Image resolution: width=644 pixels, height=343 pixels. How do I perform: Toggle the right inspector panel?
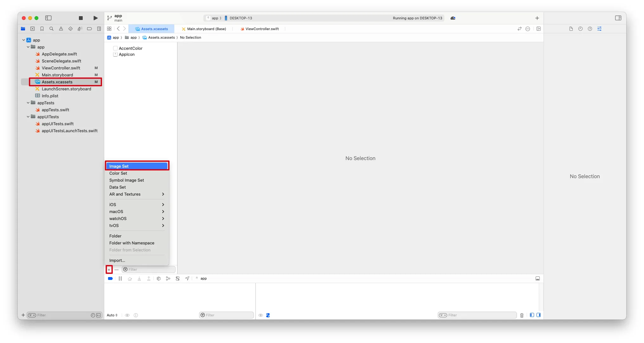618,18
